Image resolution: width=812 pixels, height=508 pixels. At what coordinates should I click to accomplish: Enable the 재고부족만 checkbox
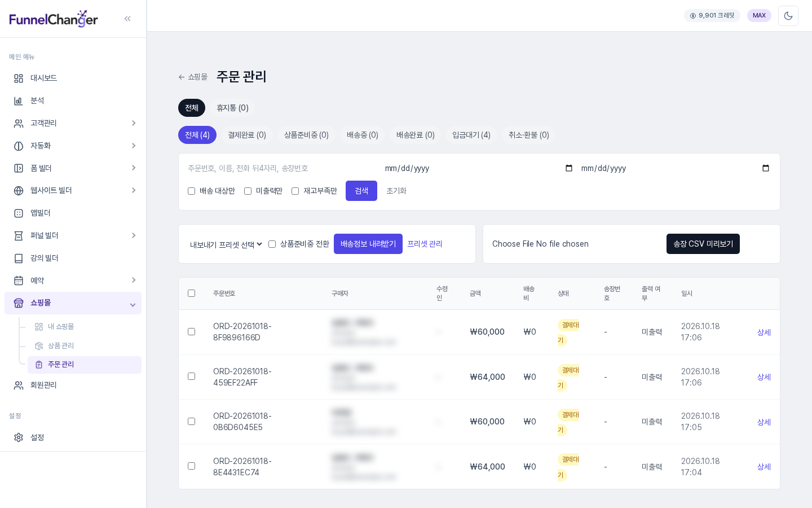point(295,191)
